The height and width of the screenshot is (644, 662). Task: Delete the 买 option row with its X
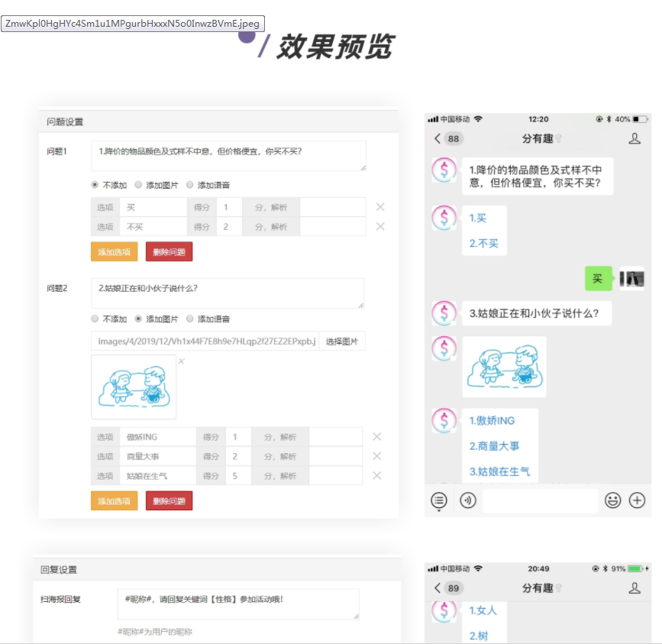click(380, 207)
